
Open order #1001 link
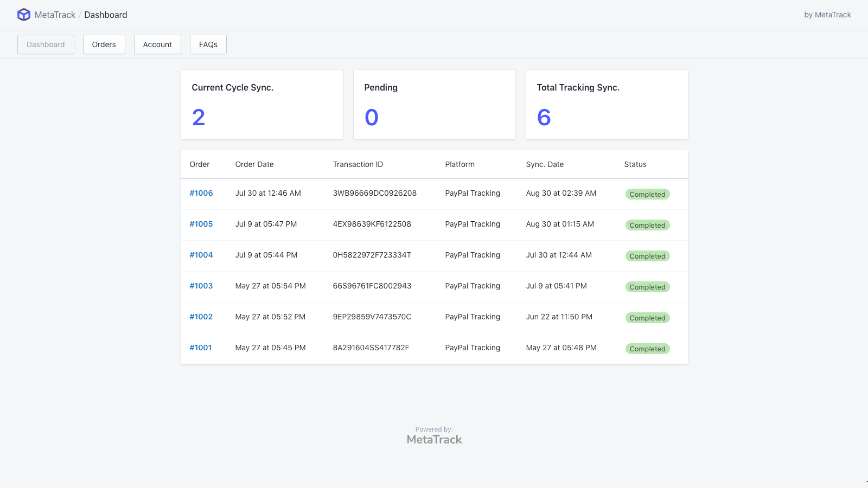[x=200, y=348]
